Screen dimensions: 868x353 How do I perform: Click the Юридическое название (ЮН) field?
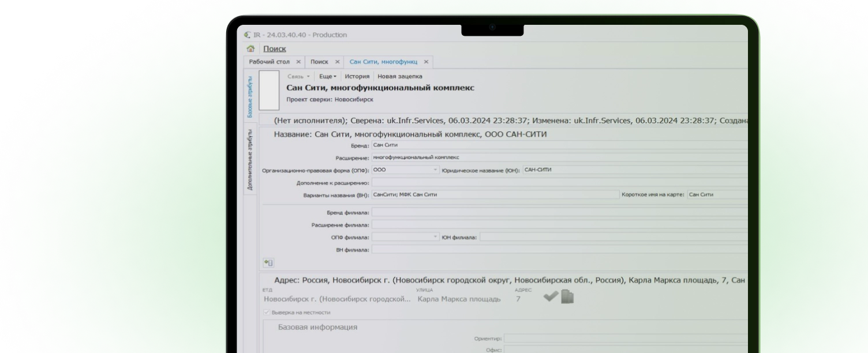635,170
